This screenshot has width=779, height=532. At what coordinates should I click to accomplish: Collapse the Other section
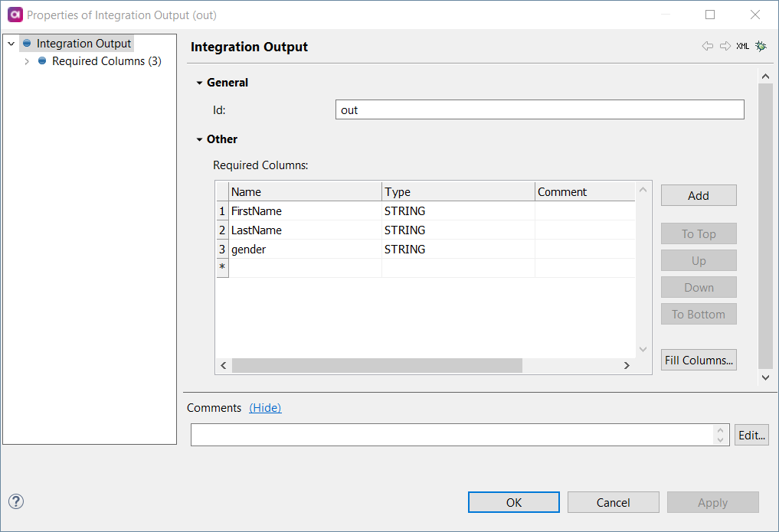pyautogui.click(x=200, y=139)
